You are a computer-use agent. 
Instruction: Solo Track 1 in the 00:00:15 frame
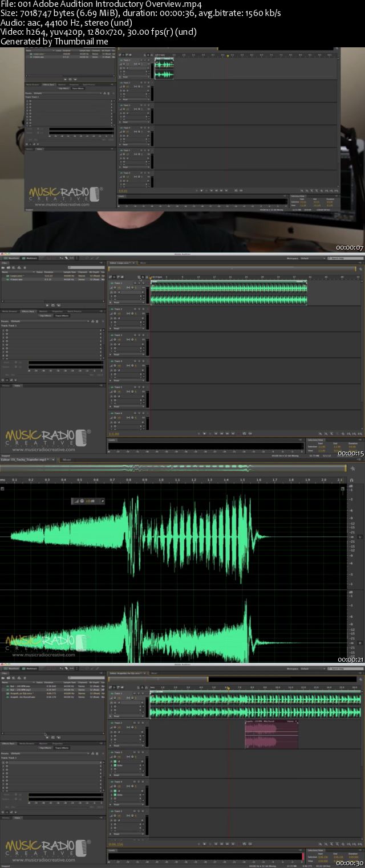tap(139, 283)
